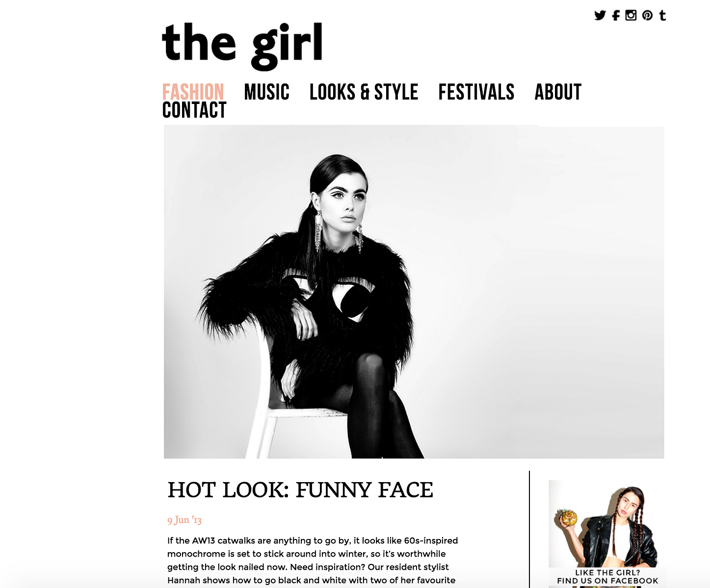Screen dimensions: 710x588
Task: Click 'the girl' site logo
Action: point(242,46)
